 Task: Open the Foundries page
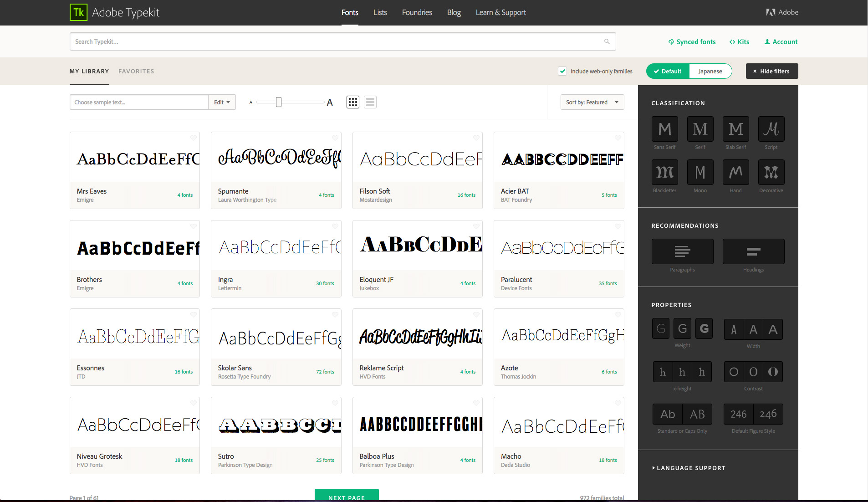417,12
